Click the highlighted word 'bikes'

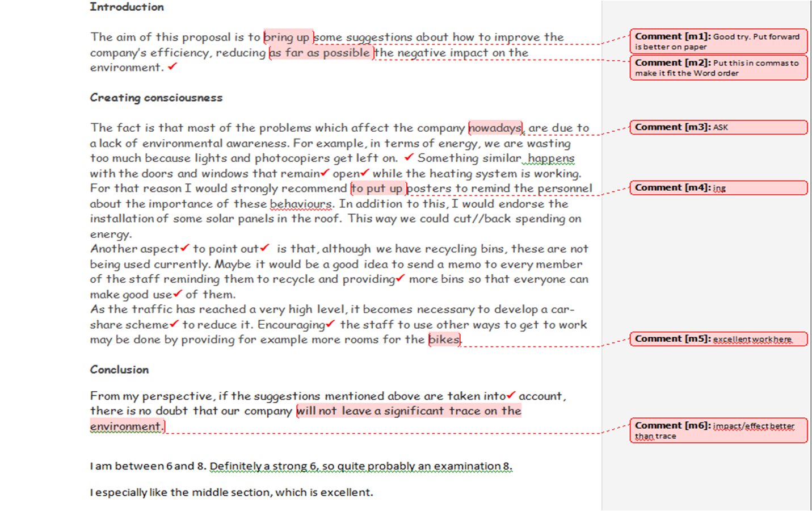coord(444,340)
